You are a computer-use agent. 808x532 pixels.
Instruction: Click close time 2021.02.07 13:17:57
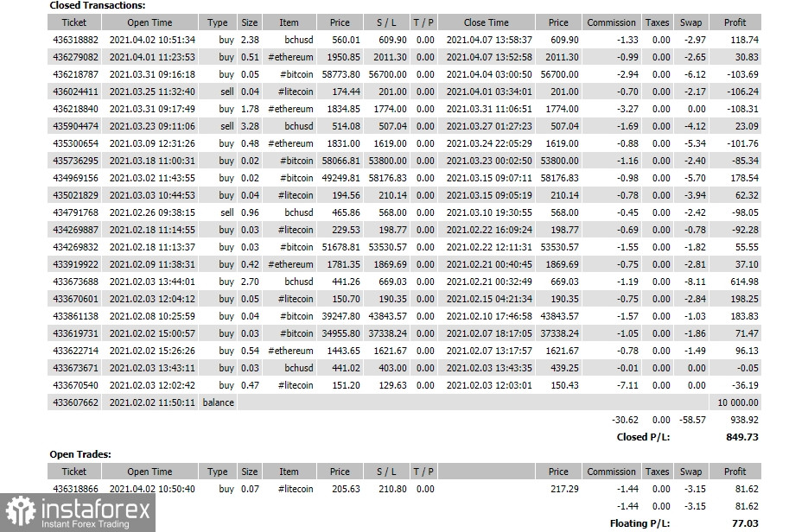(x=489, y=351)
